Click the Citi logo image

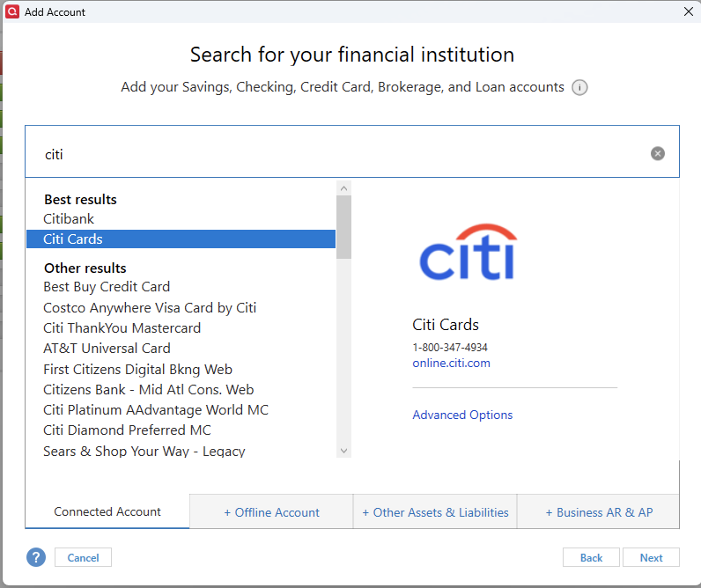469,252
